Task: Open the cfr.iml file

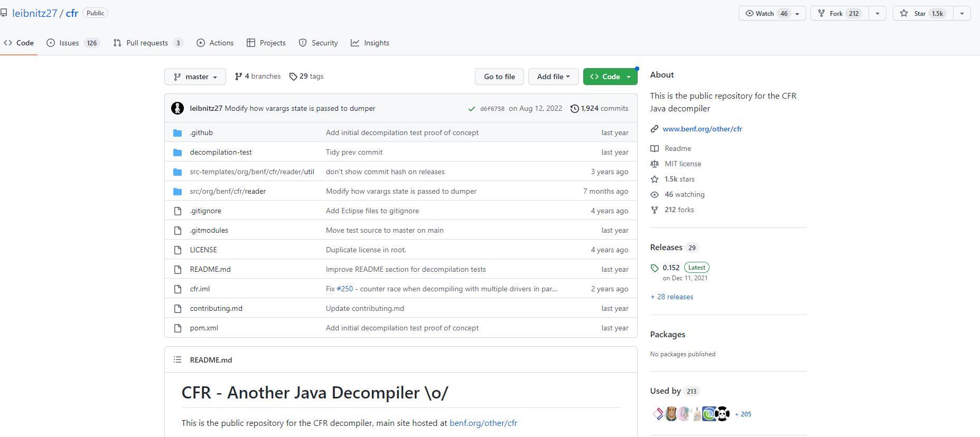Action: click(x=200, y=289)
